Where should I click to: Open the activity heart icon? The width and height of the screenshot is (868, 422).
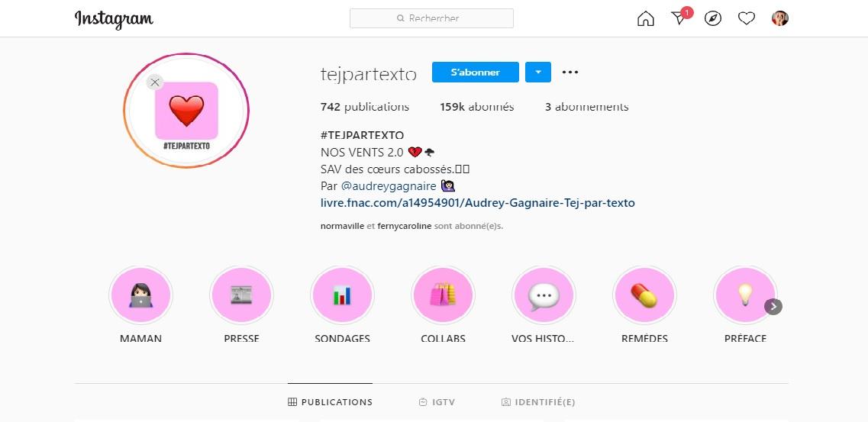pyautogui.click(x=746, y=19)
